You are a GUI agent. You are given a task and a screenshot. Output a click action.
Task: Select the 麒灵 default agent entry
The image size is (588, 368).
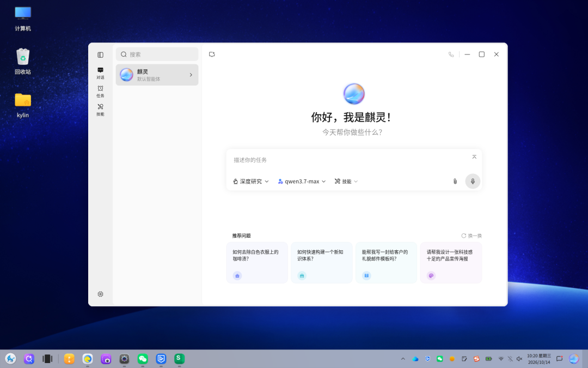[x=157, y=75]
